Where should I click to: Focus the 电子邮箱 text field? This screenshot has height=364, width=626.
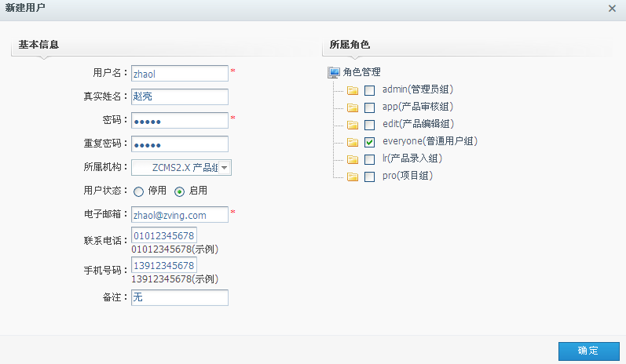click(x=179, y=215)
